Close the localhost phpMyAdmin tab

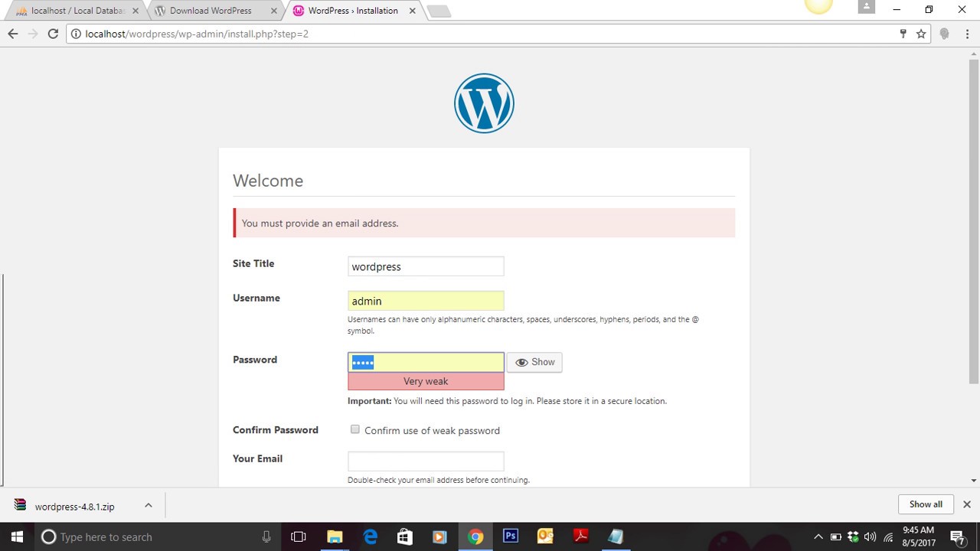click(135, 11)
